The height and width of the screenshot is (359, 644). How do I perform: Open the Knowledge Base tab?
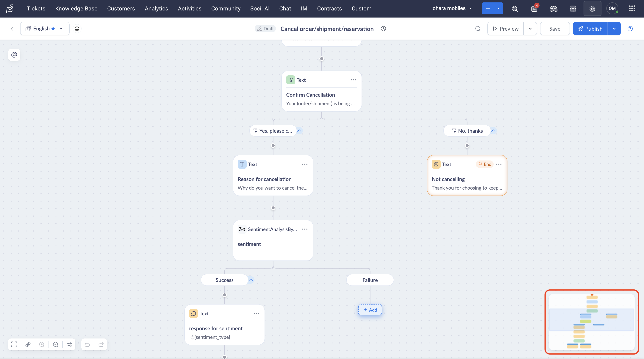pos(76,9)
